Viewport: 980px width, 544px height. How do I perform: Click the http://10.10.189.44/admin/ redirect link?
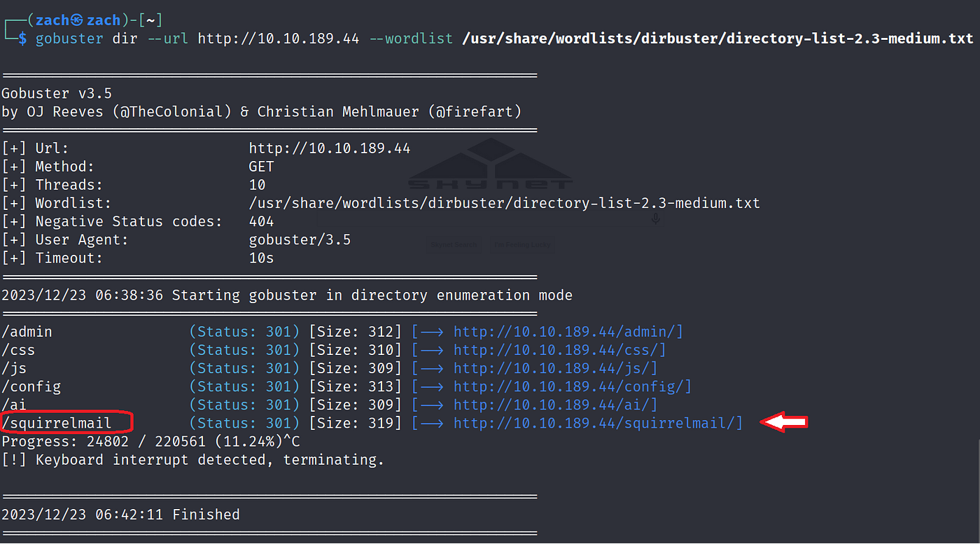pyautogui.click(x=564, y=332)
